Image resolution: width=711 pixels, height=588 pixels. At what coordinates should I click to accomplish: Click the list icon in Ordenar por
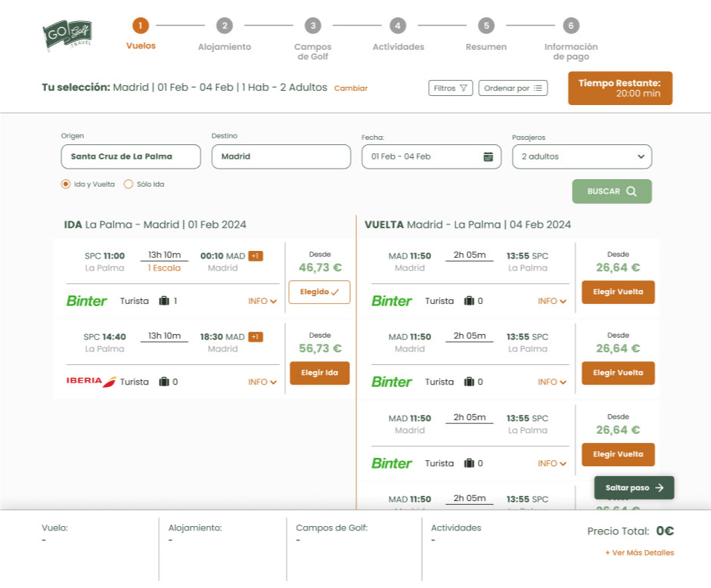(x=538, y=88)
